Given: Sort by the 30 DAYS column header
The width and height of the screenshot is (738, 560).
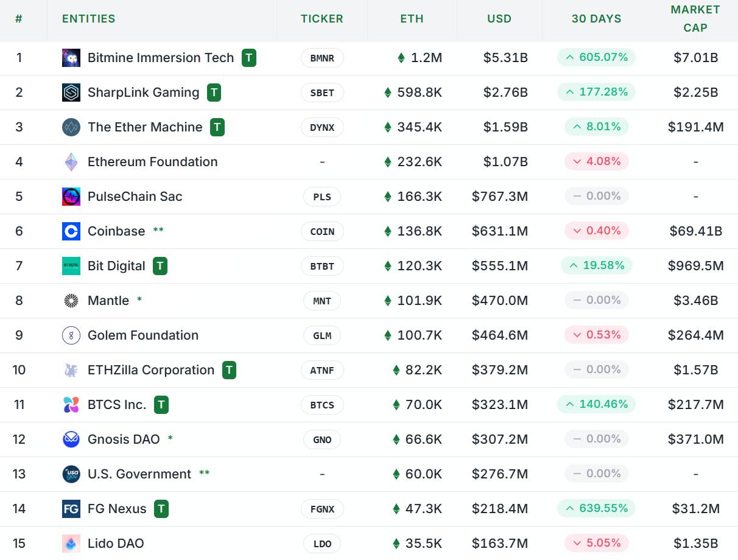Looking at the screenshot, I should (x=597, y=19).
